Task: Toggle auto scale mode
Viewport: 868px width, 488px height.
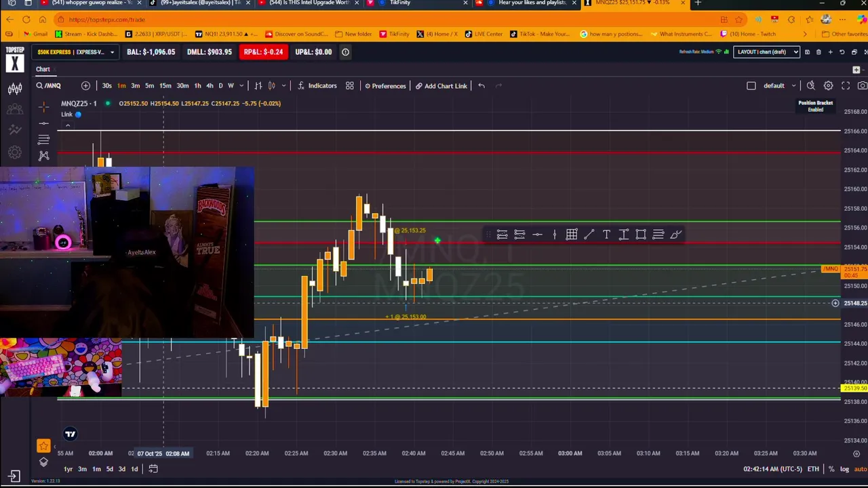Action: pos(860,469)
